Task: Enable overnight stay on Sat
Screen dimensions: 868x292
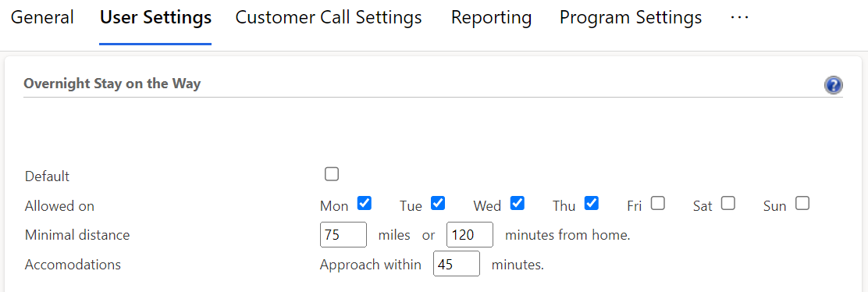Action: click(728, 203)
